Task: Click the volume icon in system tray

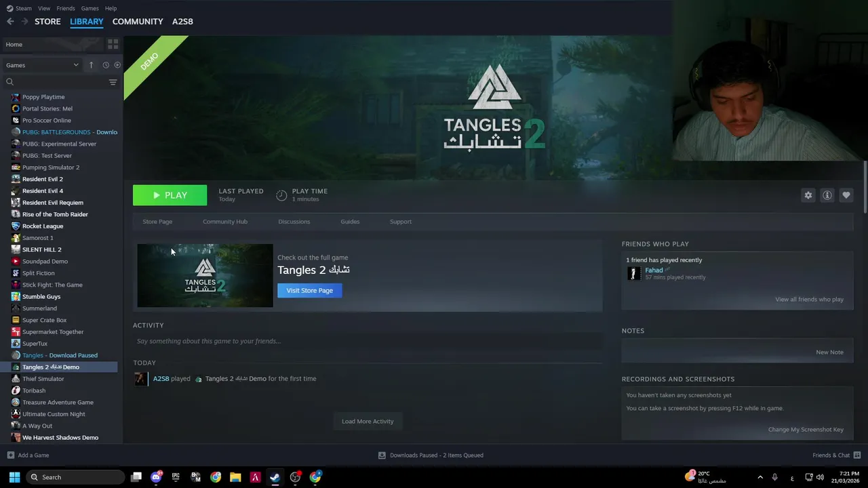Action: point(821,477)
